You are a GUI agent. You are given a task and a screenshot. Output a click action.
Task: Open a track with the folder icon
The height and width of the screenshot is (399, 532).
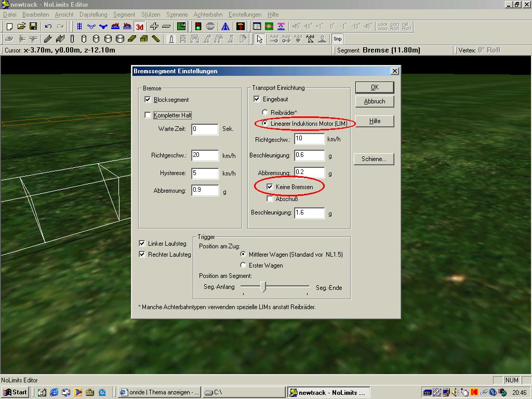coord(21,26)
